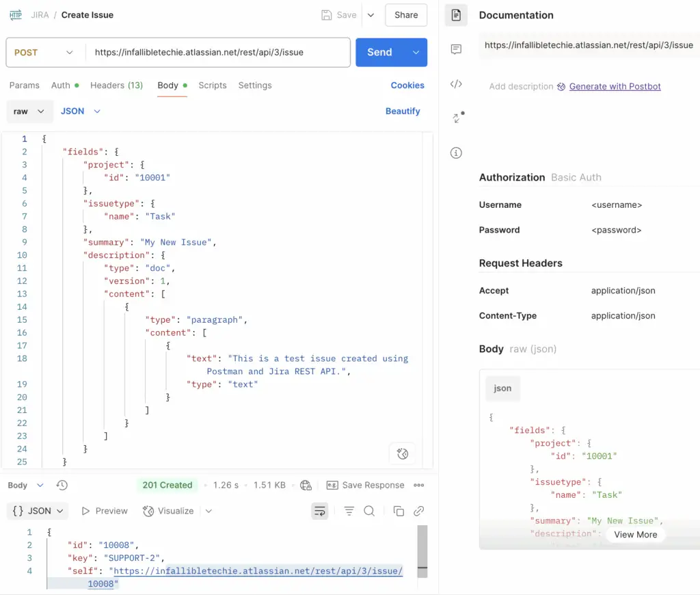Beautify the JSON request body
Image resolution: width=700 pixels, height=595 pixels.
403,111
